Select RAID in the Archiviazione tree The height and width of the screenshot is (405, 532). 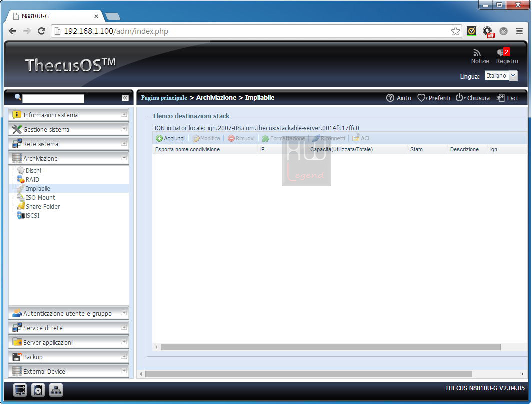(x=32, y=180)
